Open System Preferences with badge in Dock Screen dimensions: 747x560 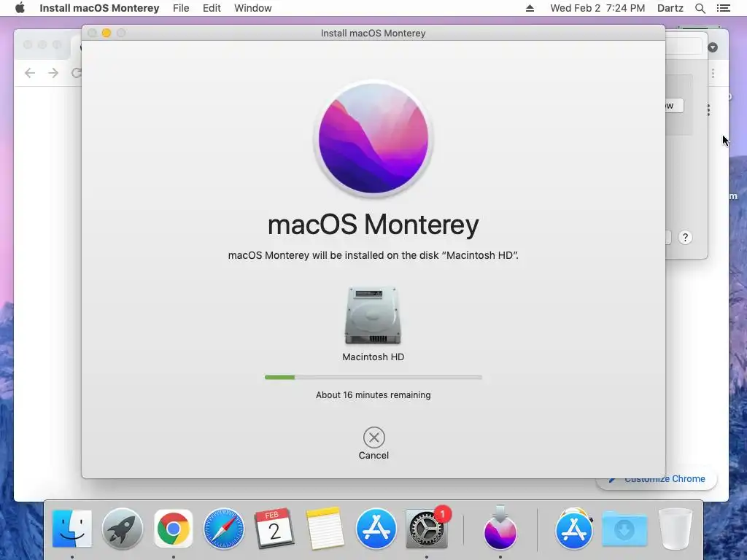[426, 529]
